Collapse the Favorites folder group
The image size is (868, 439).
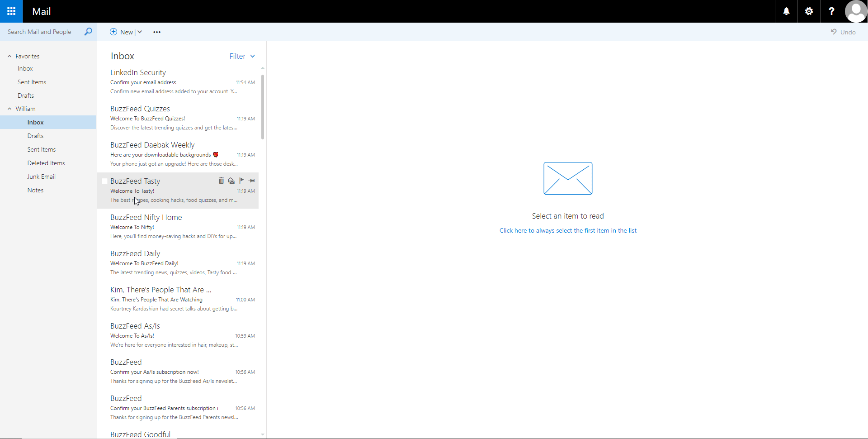[9, 56]
